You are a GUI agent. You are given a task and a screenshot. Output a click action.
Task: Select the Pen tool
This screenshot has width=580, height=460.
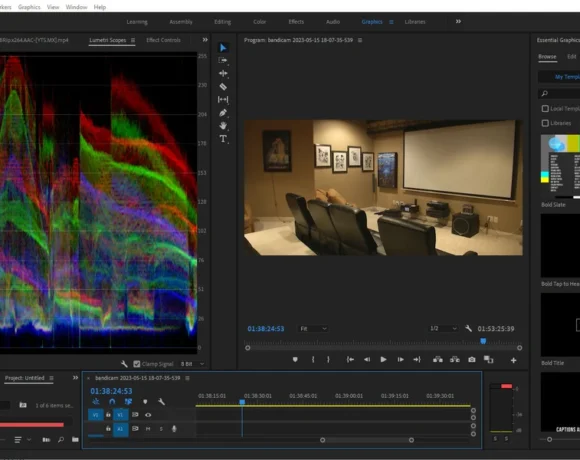(223, 113)
